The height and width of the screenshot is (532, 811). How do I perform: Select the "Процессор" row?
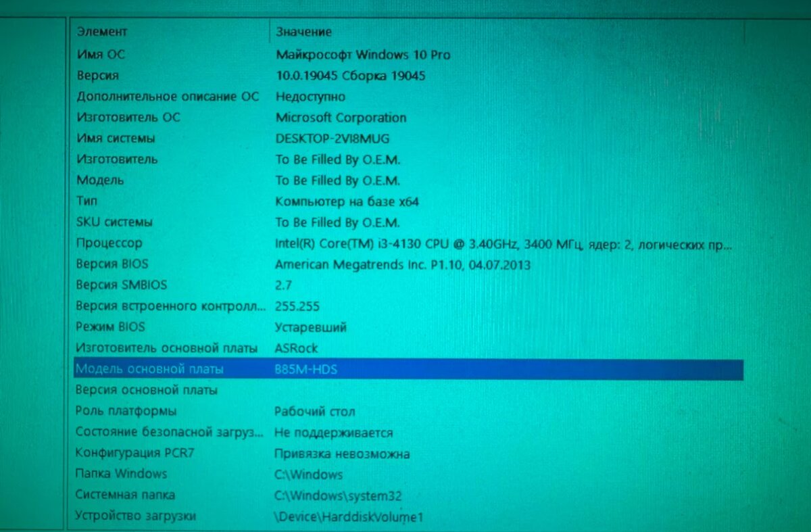pyautogui.click(x=109, y=243)
